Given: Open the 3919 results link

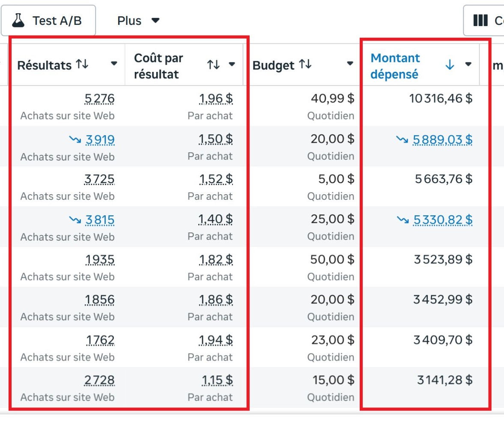Looking at the screenshot, I should (x=100, y=140).
